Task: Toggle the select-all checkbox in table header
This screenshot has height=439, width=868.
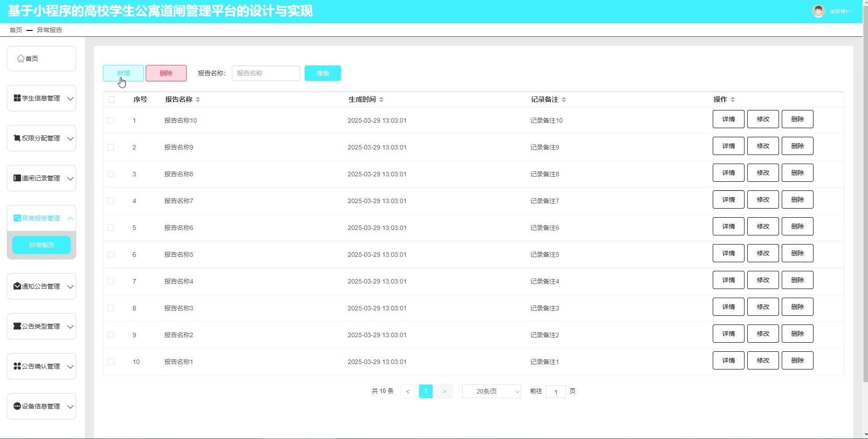Action: tap(112, 100)
